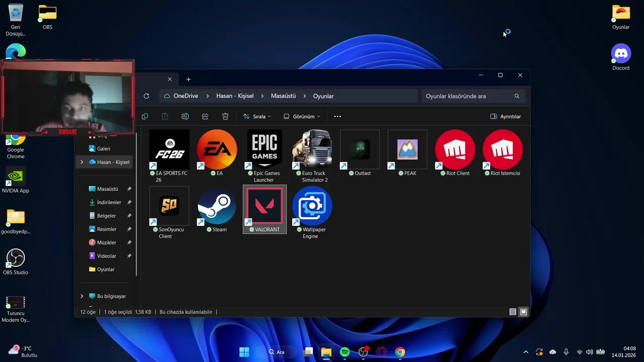644x362 pixels.
Task: Click the Copy toolbar icon
Action: pyautogui.click(x=145, y=116)
